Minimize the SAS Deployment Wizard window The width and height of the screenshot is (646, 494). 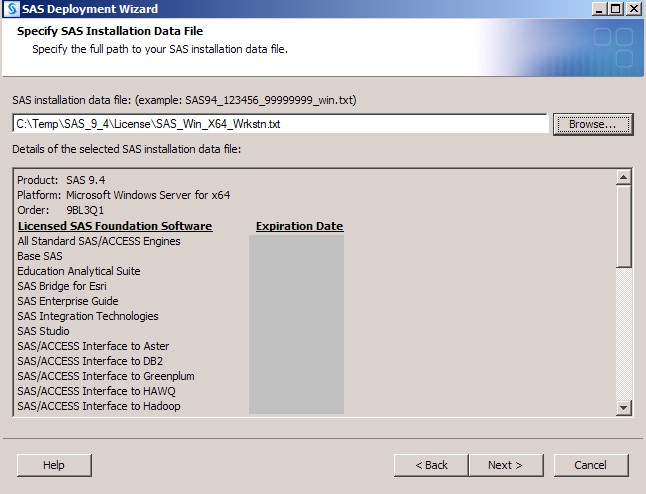pyautogui.click(x=599, y=9)
